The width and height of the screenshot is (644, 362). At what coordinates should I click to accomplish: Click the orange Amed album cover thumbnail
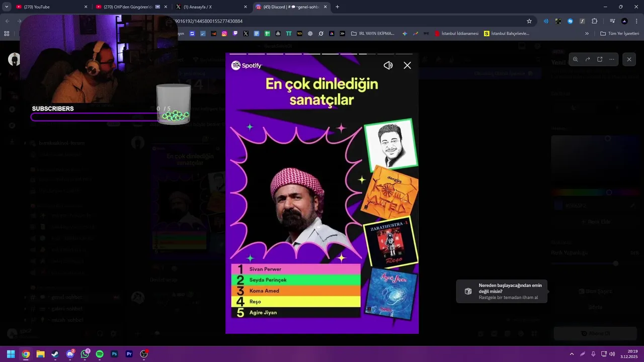tap(389, 193)
